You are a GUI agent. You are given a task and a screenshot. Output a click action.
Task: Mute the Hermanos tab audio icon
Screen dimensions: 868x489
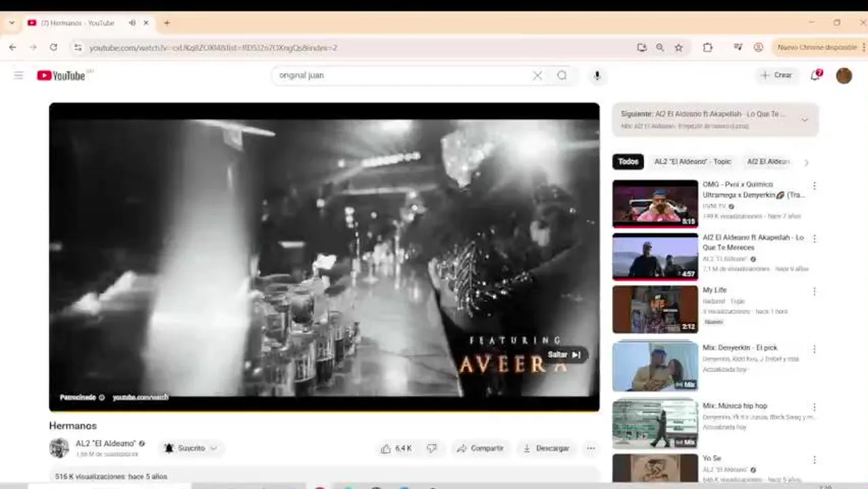[132, 22]
